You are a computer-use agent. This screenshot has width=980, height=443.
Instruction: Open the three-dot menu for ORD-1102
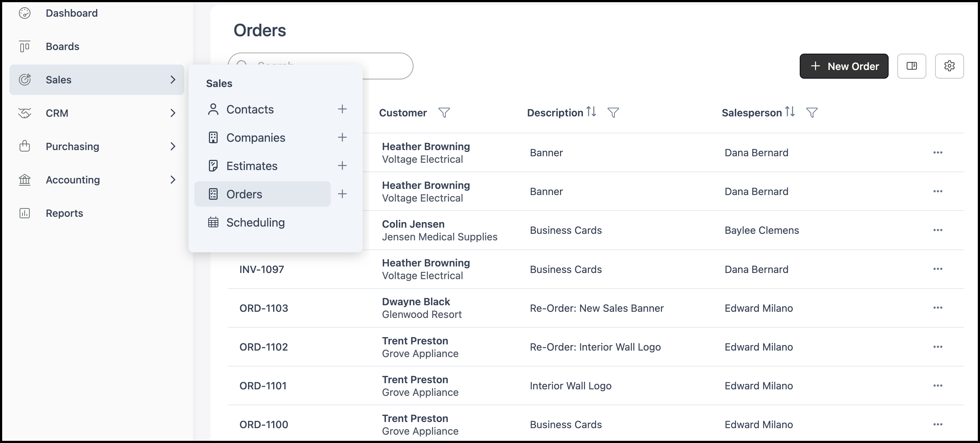(938, 347)
